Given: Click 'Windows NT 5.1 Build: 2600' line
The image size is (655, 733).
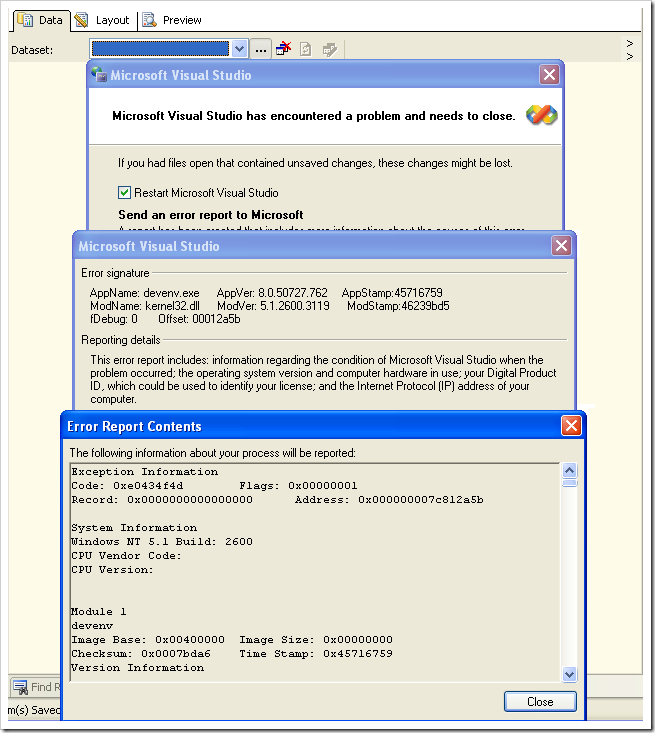Looking at the screenshot, I should 162,541.
